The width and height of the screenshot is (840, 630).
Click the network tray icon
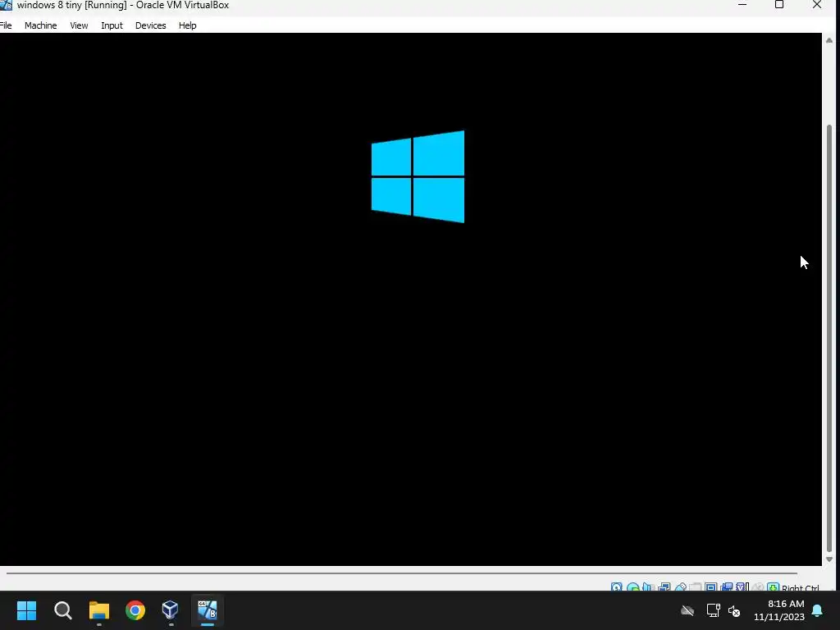coord(713,610)
